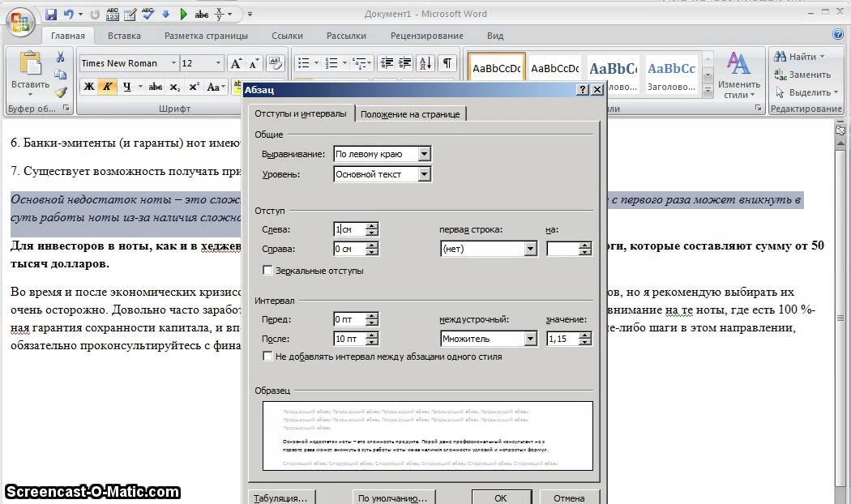Toggle bold Ж formatting

[x=89, y=87]
